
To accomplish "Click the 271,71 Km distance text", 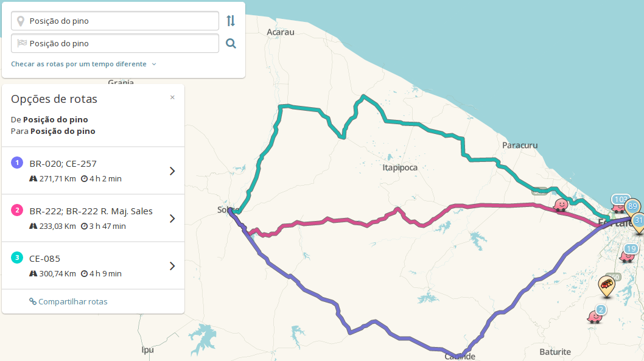I will tap(57, 178).
